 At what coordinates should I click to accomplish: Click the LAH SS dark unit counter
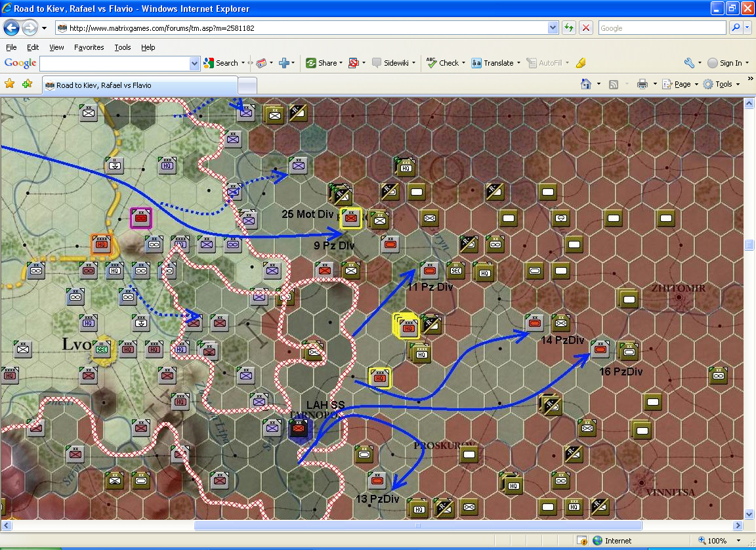pyautogui.click(x=299, y=427)
